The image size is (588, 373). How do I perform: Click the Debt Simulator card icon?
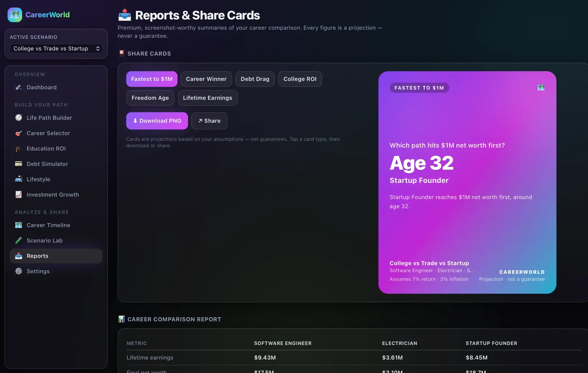[19, 164]
